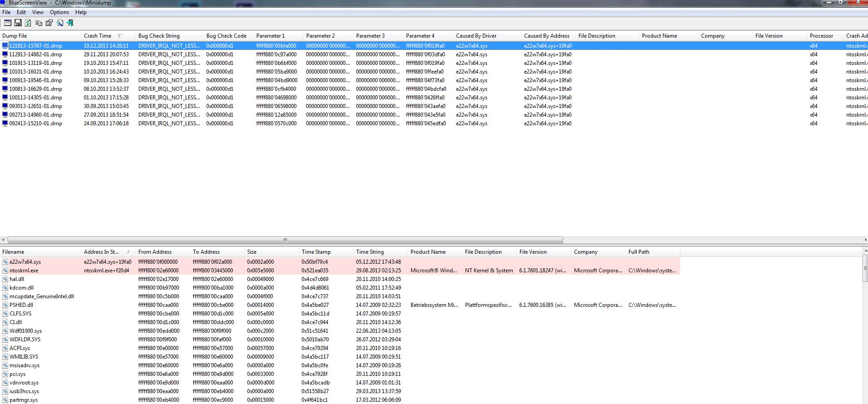
Task: Sort by the Processor column header
Action: click(826, 36)
